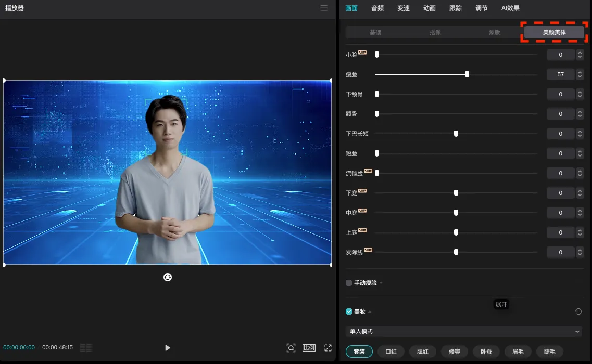Open the player panel hamburger menu
Image resolution: width=592 pixels, height=364 pixels.
323,8
